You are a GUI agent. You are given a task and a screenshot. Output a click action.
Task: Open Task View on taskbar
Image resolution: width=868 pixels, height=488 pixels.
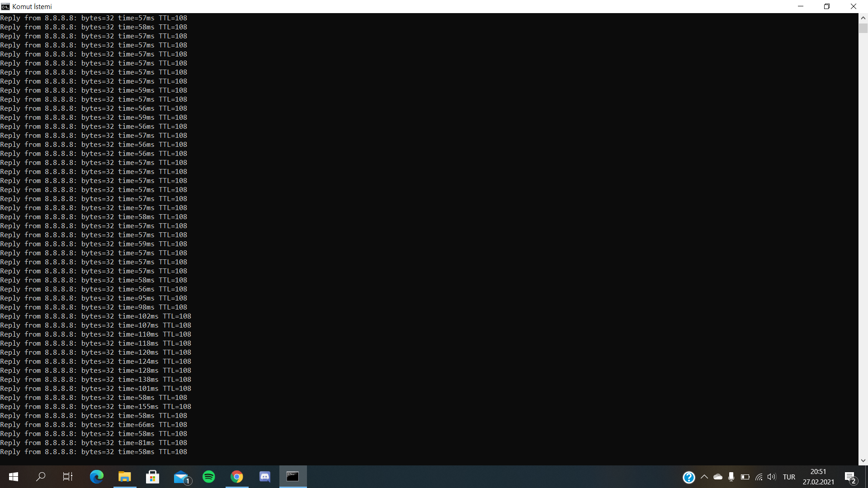tap(68, 477)
